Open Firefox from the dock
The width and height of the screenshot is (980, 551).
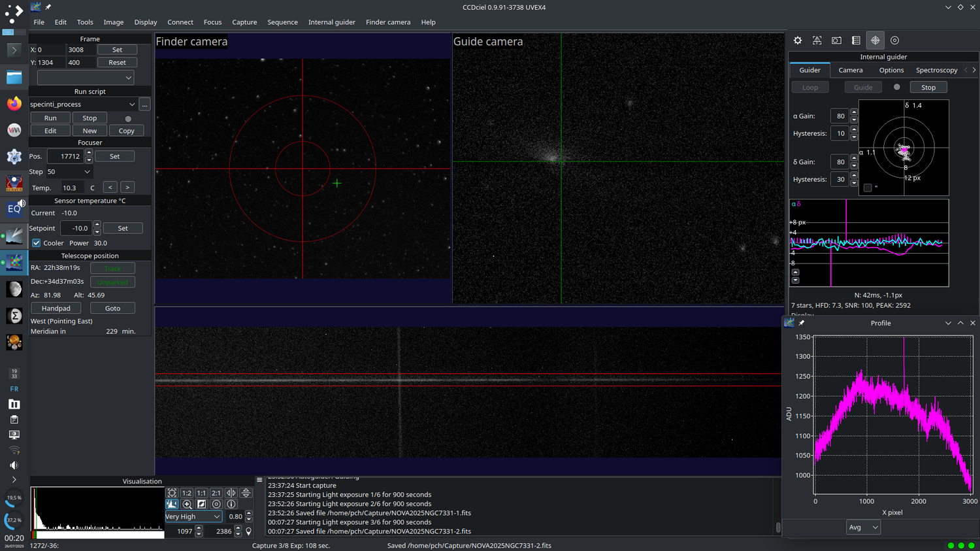14,104
